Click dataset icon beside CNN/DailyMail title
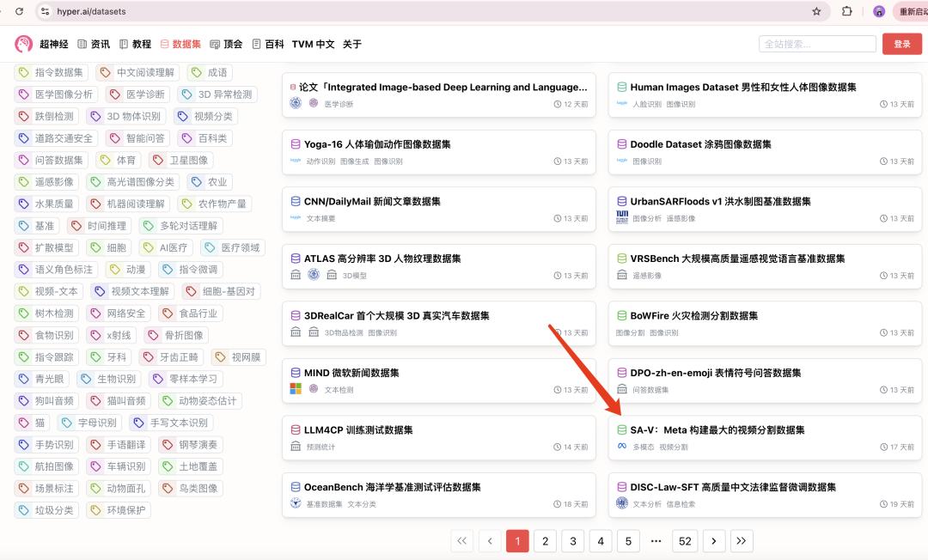This screenshot has height=560, width=928. click(x=296, y=202)
